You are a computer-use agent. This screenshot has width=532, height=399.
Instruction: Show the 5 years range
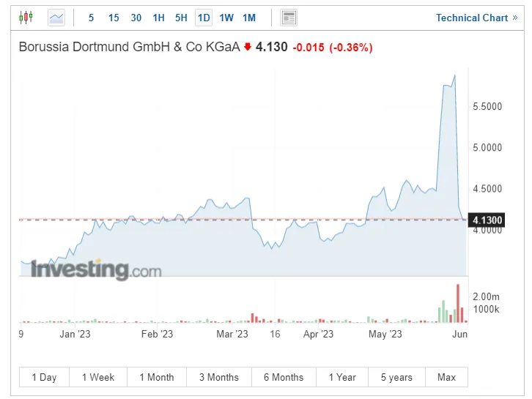[x=396, y=377]
